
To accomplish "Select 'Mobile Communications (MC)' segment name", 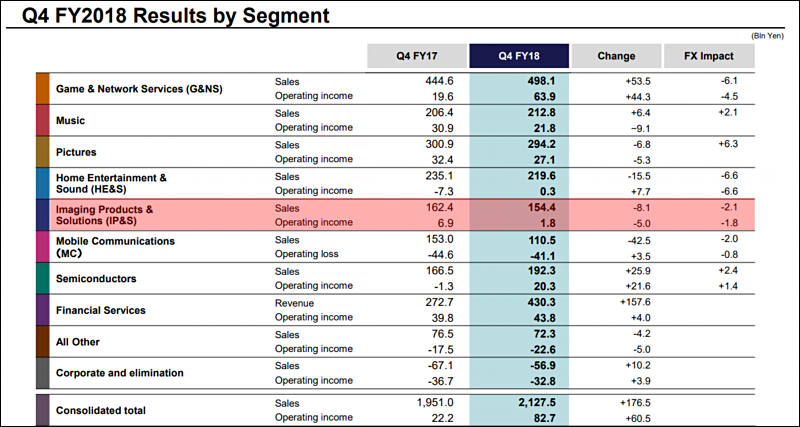I will pyautogui.click(x=115, y=247).
